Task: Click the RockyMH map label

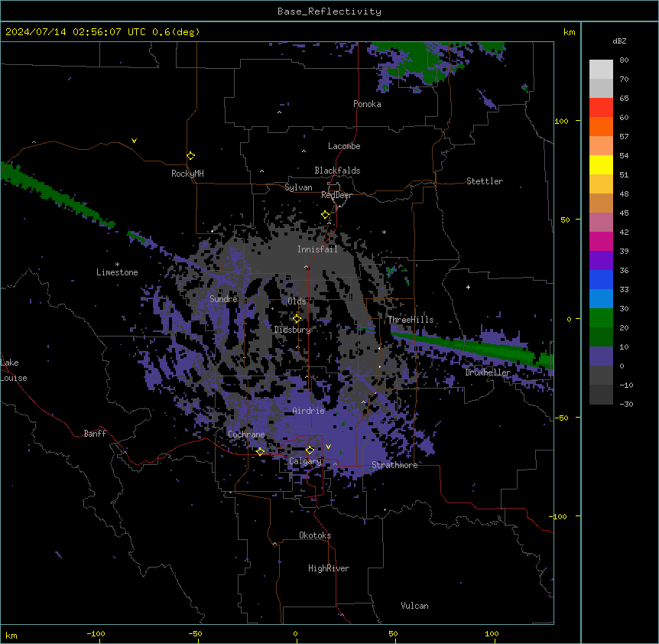Action: [187, 174]
